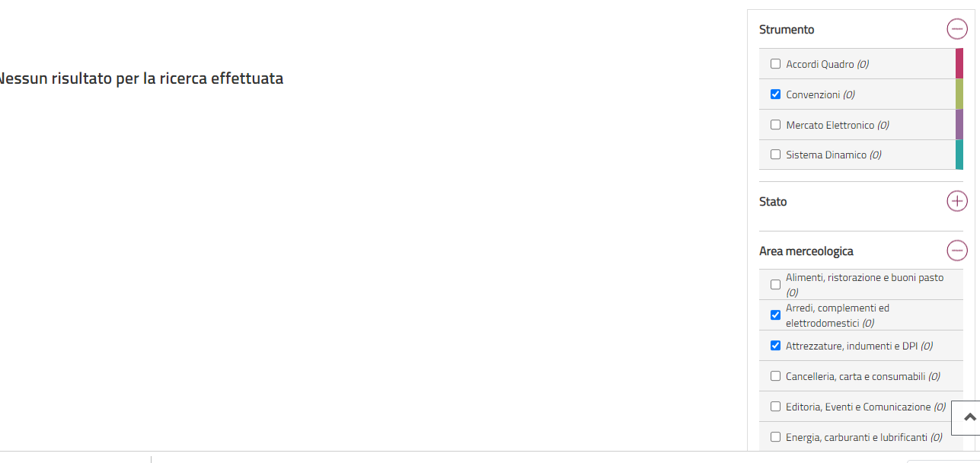980x463 pixels.
Task: Click the green Convenzioni color bar
Action: [x=959, y=94]
